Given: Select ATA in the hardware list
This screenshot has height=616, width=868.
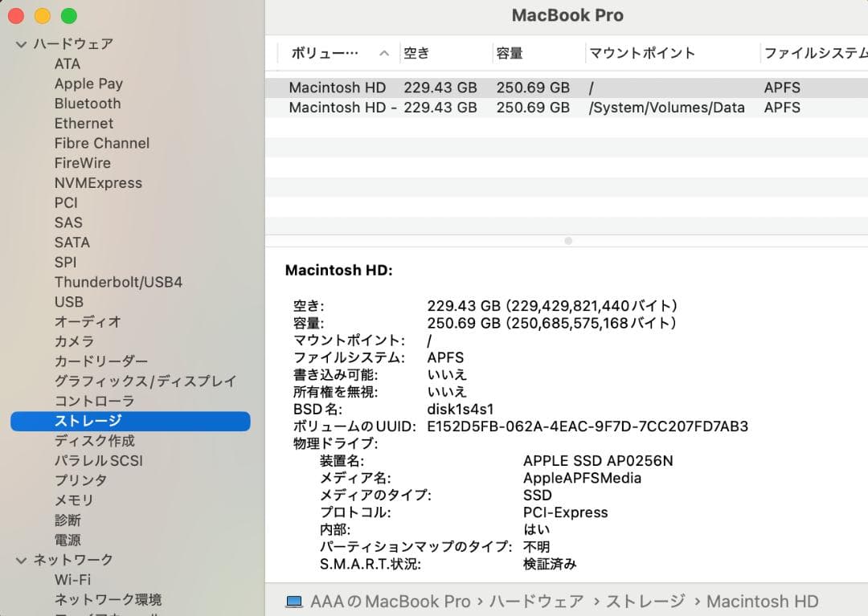Looking at the screenshot, I should [68, 63].
